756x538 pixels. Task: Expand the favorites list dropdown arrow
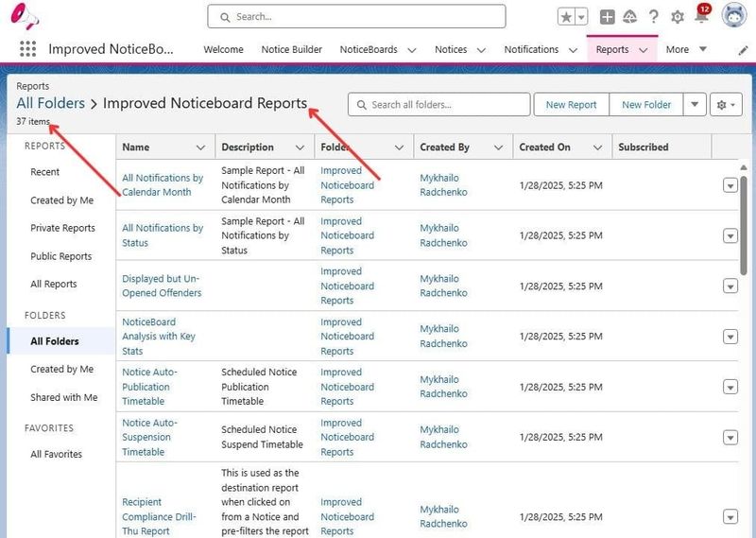pyautogui.click(x=581, y=17)
